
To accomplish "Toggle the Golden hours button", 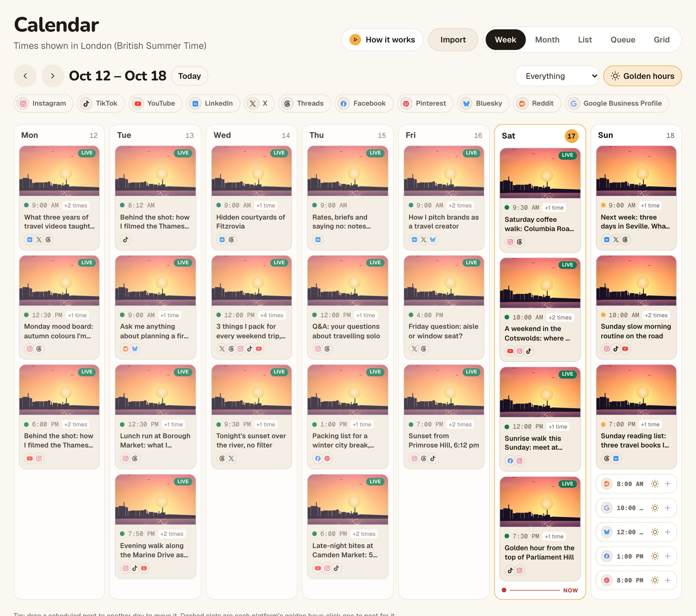I will click(642, 76).
